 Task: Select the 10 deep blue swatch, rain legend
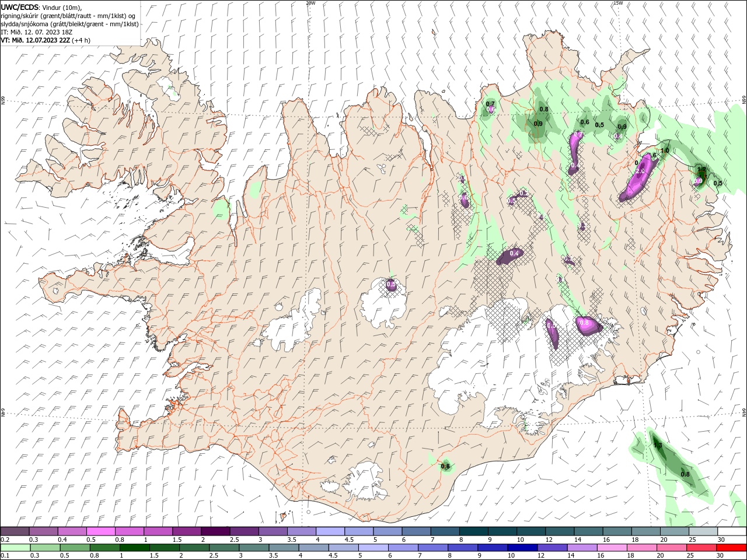pos(523,548)
